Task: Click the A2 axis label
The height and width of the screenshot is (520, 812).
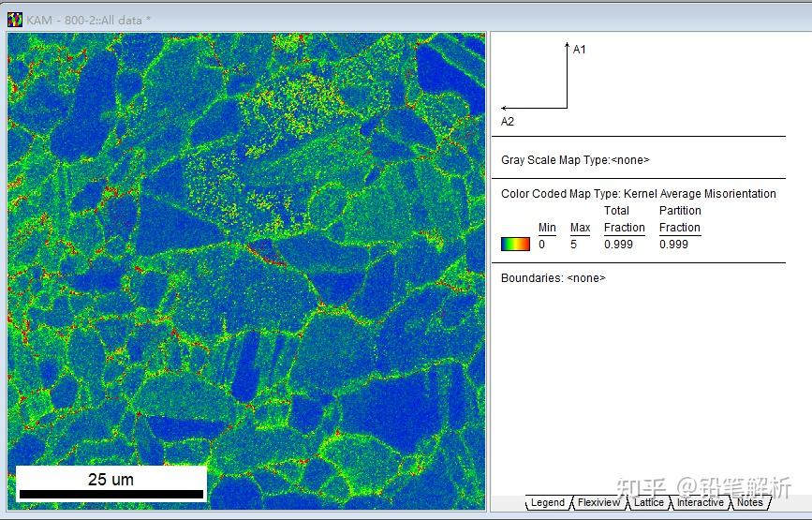Action: (508, 122)
